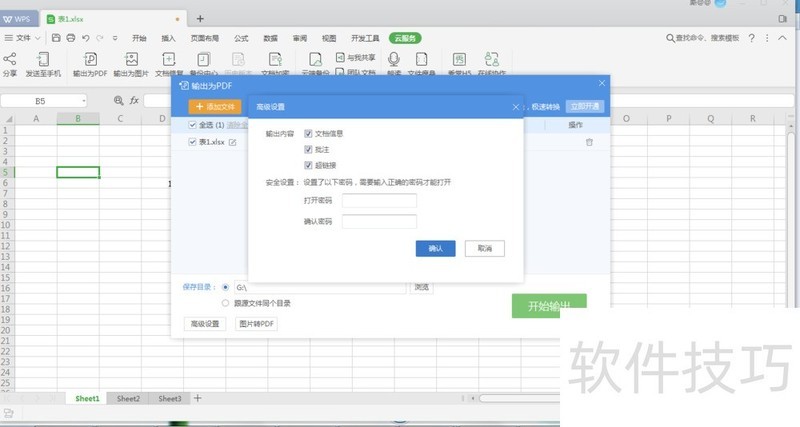The width and height of the screenshot is (800, 427).
Task: Add a new sheet with plus icon
Action: (197, 398)
